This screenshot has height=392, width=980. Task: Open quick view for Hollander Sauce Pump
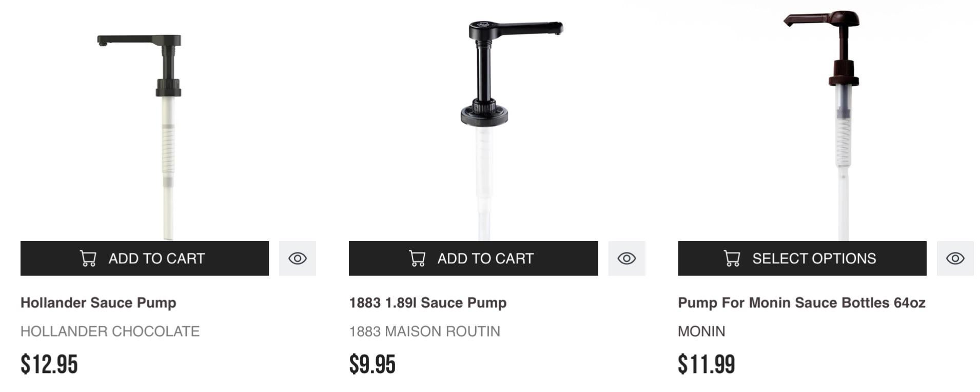[x=297, y=258]
